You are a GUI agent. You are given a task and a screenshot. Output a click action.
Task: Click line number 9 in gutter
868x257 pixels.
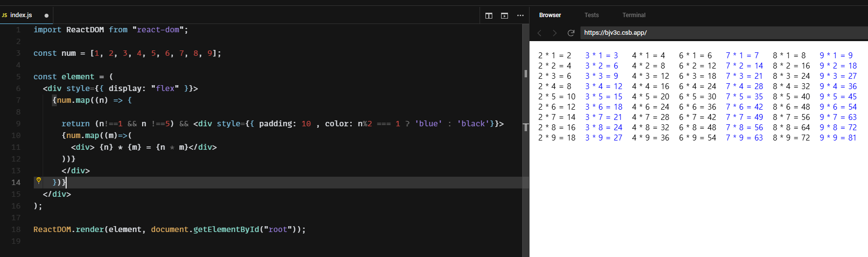click(18, 124)
